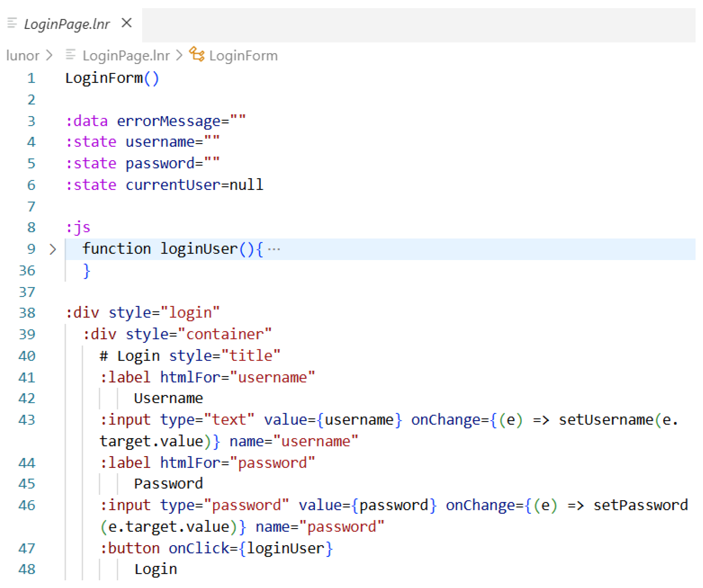Open the LoginPage.lnr breadcrumb item
703x588 pixels.
pos(126,56)
